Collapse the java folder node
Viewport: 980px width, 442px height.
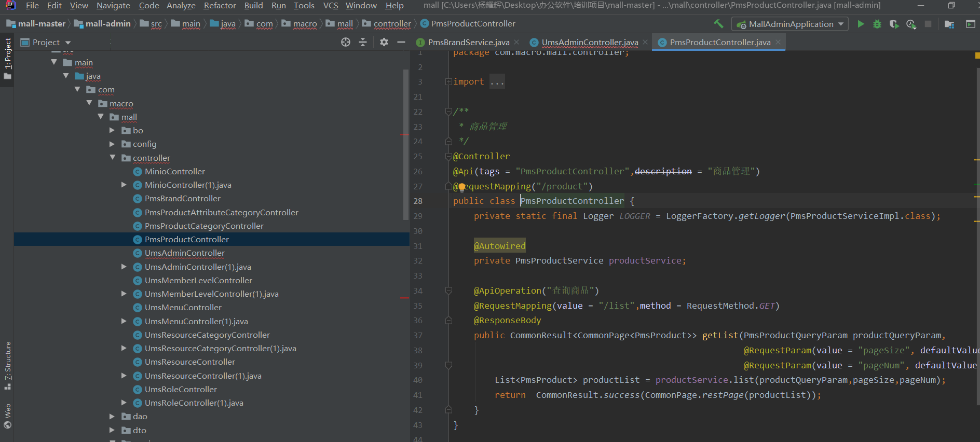point(66,76)
